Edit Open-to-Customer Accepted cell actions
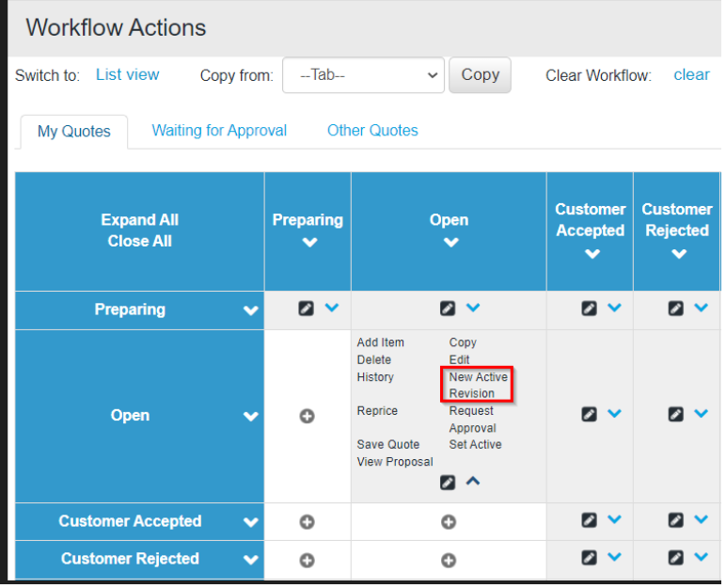This screenshot has width=726, height=588. point(590,414)
